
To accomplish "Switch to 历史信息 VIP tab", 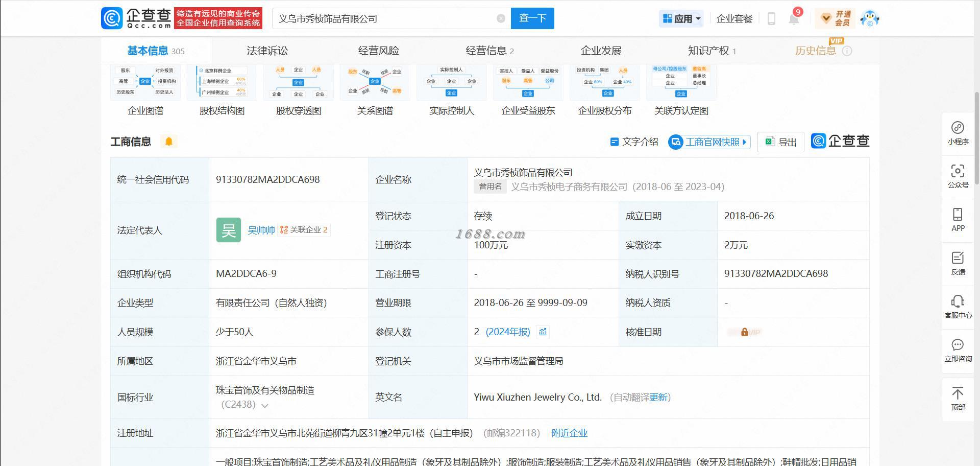I will 816,51.
